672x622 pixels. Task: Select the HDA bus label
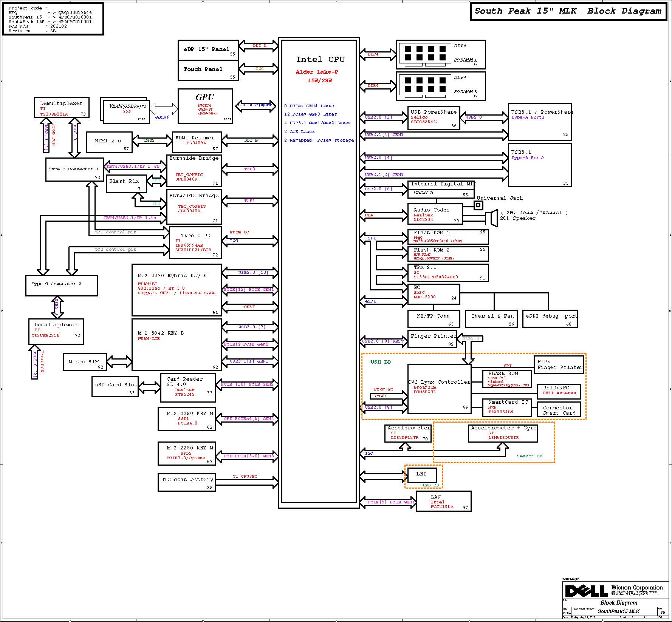coord(369,215)
